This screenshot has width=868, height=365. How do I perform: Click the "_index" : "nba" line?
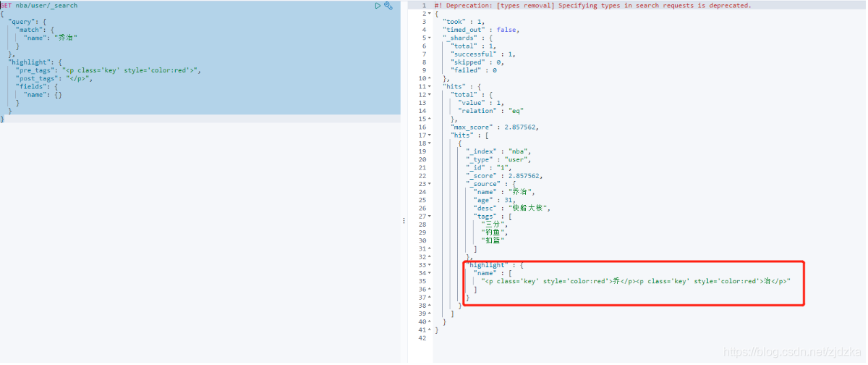click(x=499, y=151)
